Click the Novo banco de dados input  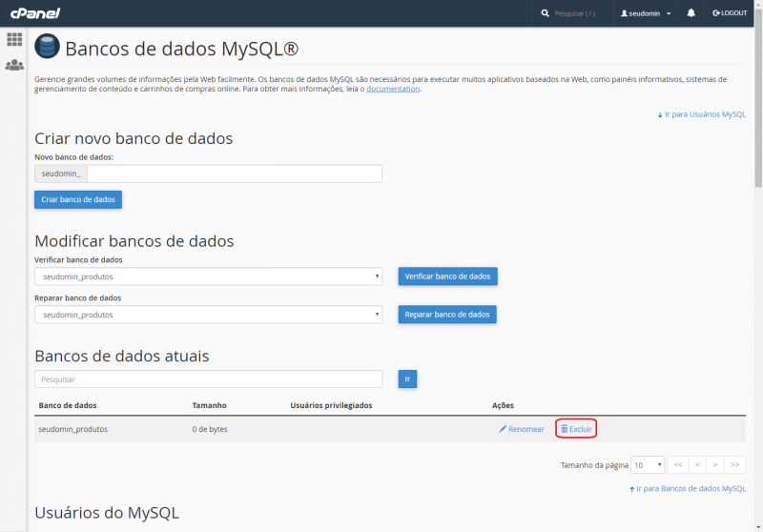click(234, 174)
